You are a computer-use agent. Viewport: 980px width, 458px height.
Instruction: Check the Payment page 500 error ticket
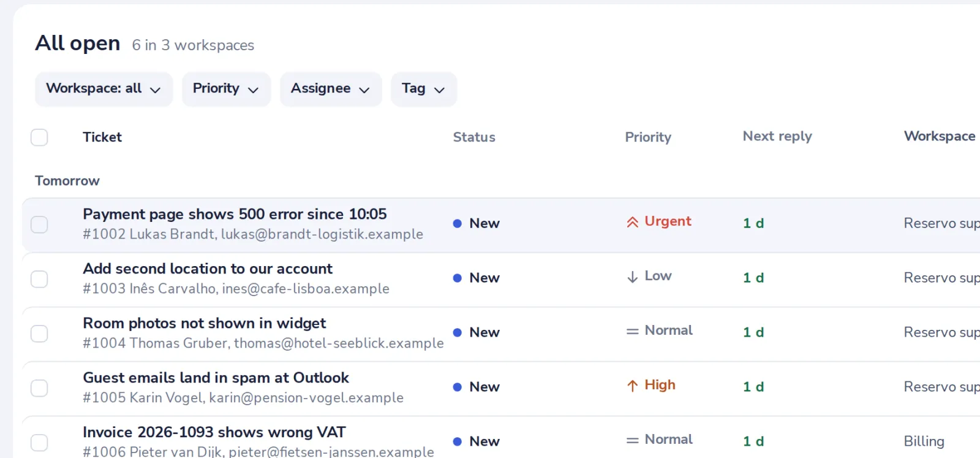(x=39, y=224)
